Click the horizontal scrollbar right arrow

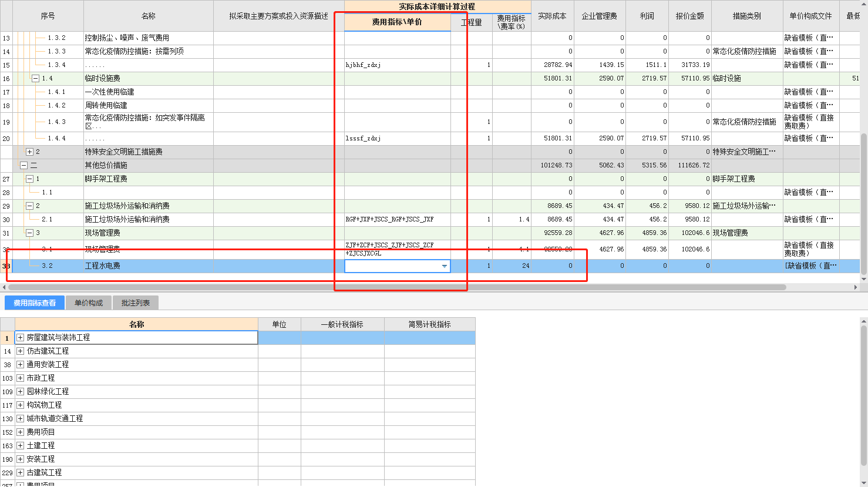pyautogui.click(x=856, y=287)
